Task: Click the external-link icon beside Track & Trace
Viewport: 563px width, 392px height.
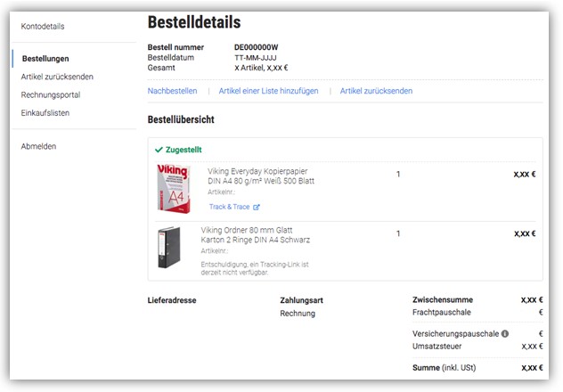Action: [x=257, y=208]
